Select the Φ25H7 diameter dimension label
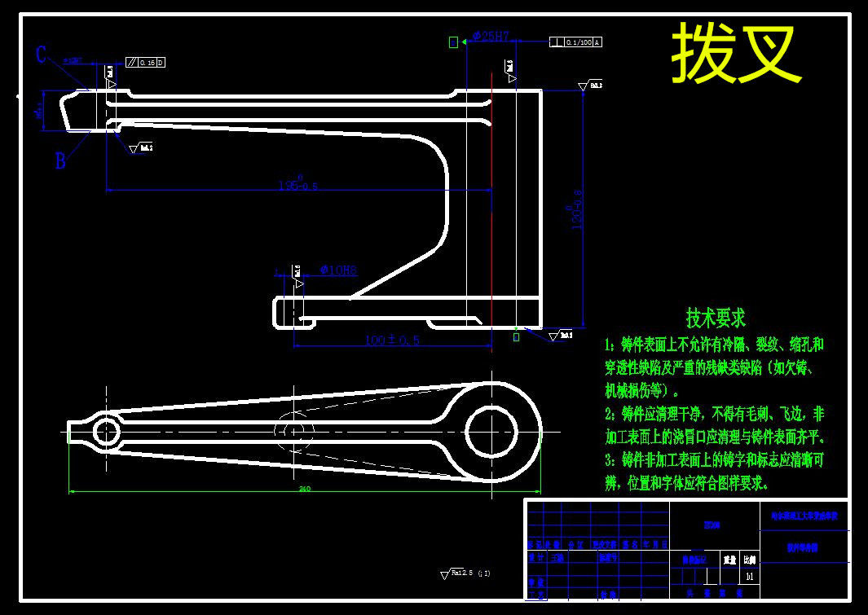 click(x=490, y=36)
